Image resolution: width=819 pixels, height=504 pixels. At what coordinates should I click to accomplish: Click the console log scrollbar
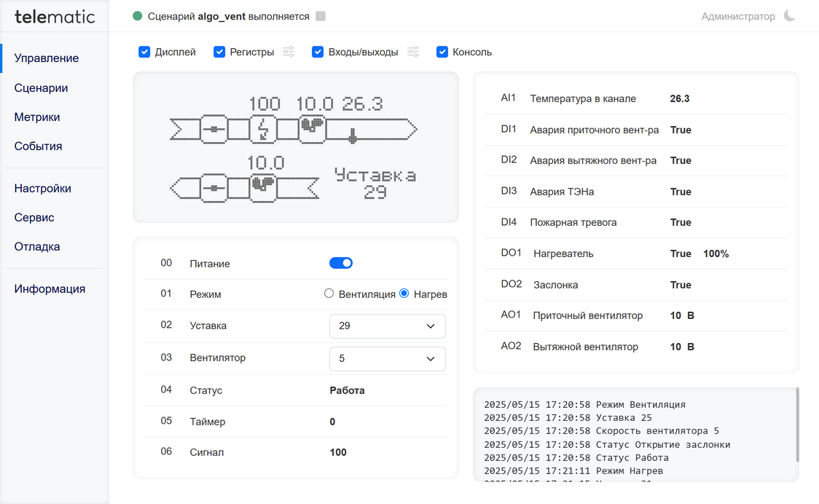[797, 424]
